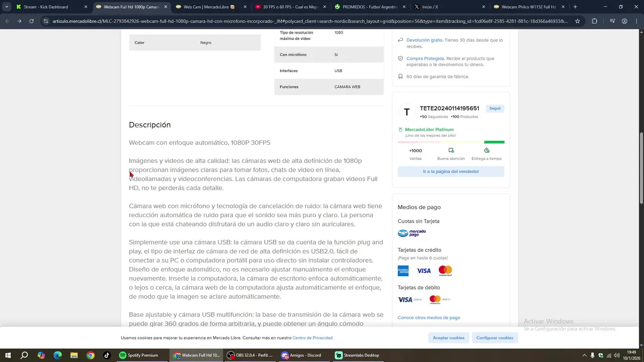Open a new browser tab
644x362 pixels.
575,7
